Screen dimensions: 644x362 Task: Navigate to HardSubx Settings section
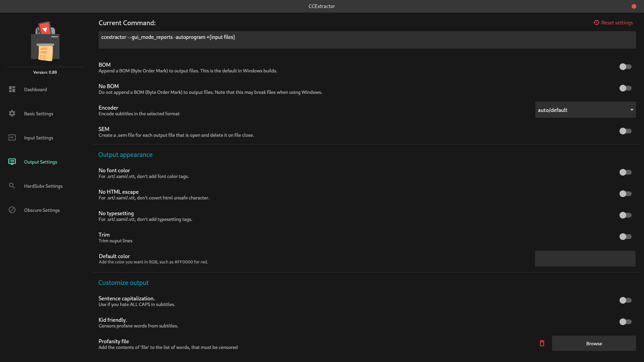[x=43, y=186]
